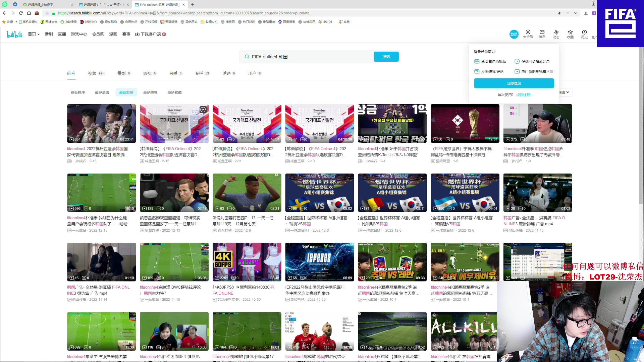Switch to the 360搜索 browser tab
The height and width of the screenshot is (362, 644).
coord(48,5)
